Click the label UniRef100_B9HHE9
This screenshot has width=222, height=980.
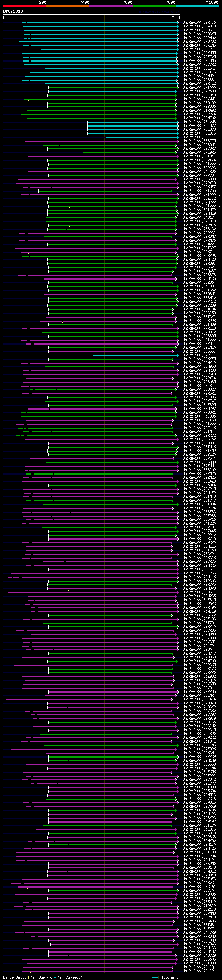click(199, 213)
